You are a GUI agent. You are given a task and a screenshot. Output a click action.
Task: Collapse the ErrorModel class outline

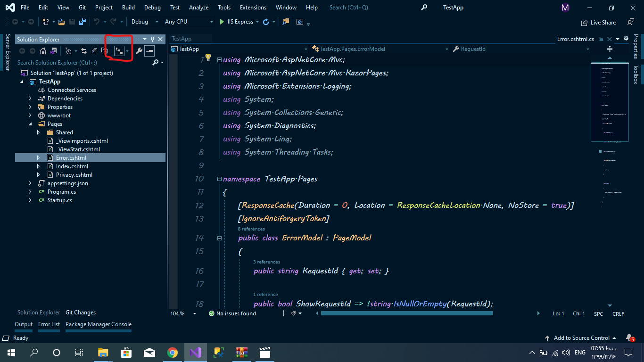tap(219, 238)
